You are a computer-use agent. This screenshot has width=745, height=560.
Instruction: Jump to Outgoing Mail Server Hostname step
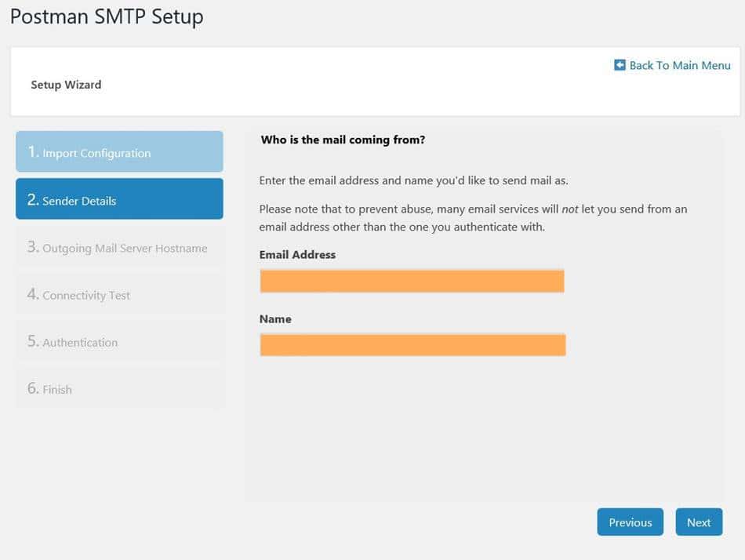[119, 247]
